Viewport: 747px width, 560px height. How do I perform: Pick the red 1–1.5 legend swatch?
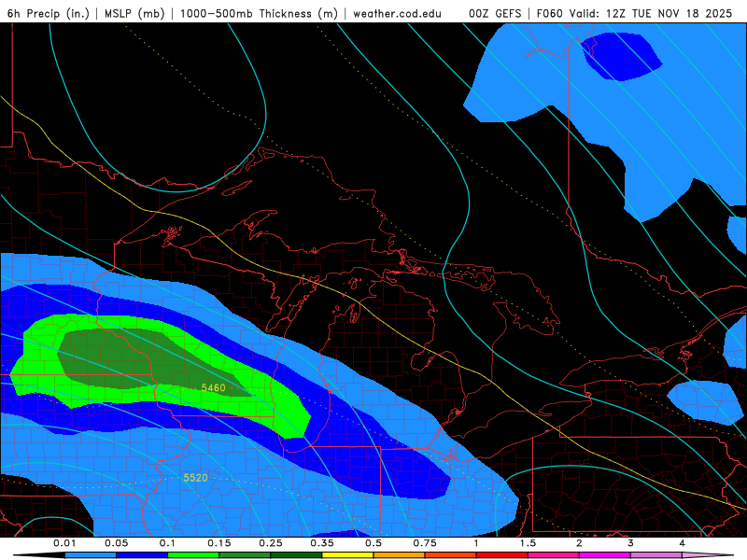(x=502, y=555)
